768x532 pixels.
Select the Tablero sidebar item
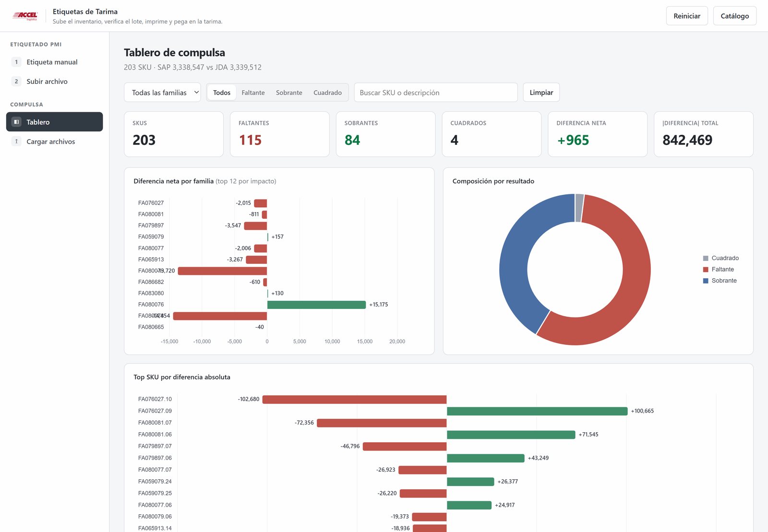coord(54,122)
